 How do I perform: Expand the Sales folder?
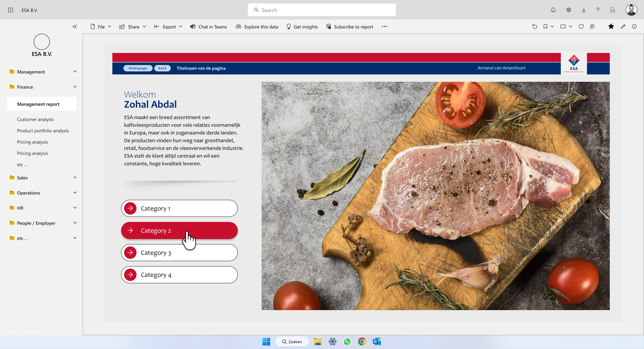(x=43, y=178)
